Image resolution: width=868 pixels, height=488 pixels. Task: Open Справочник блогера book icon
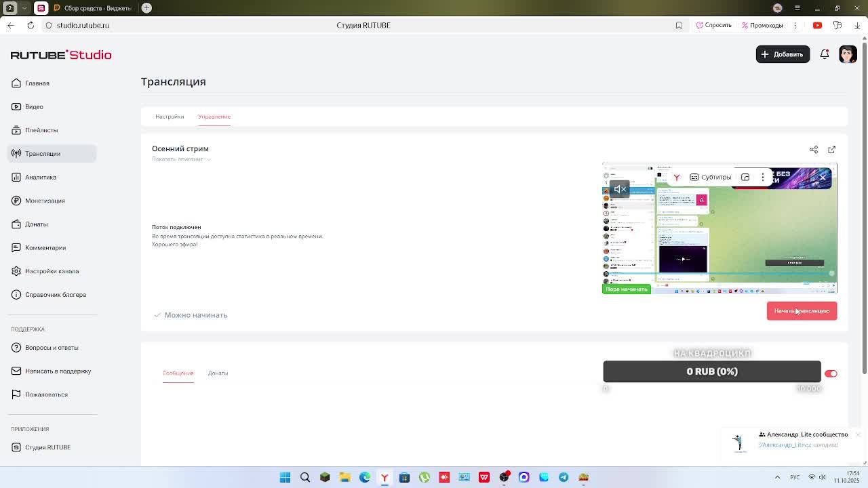click(16, 295)
